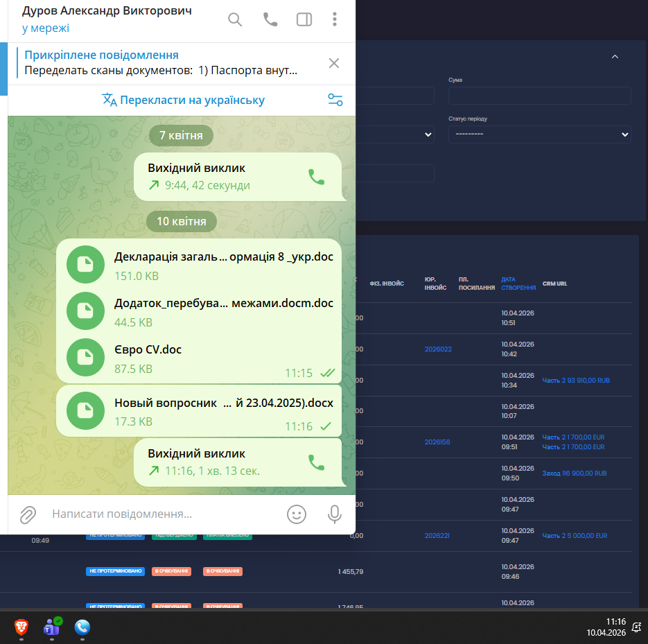Search within the Telegram chat
The image size is (648, 644).
(235, 19)
